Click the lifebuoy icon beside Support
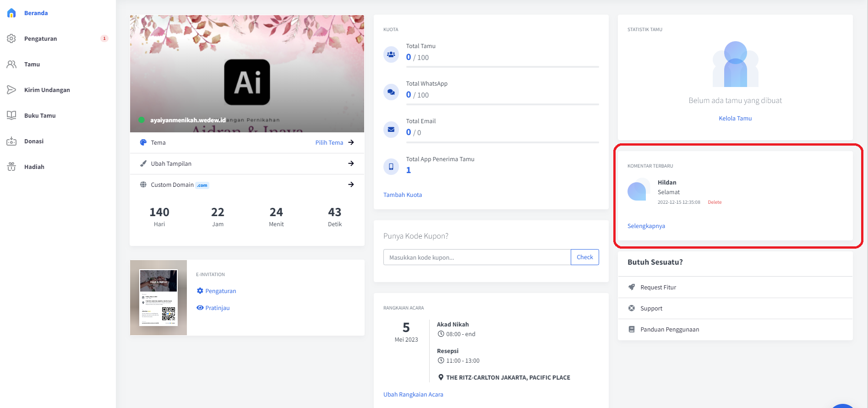Image resolution: width=868 pixels, height=408 pixels. click(x=632, y=308)
